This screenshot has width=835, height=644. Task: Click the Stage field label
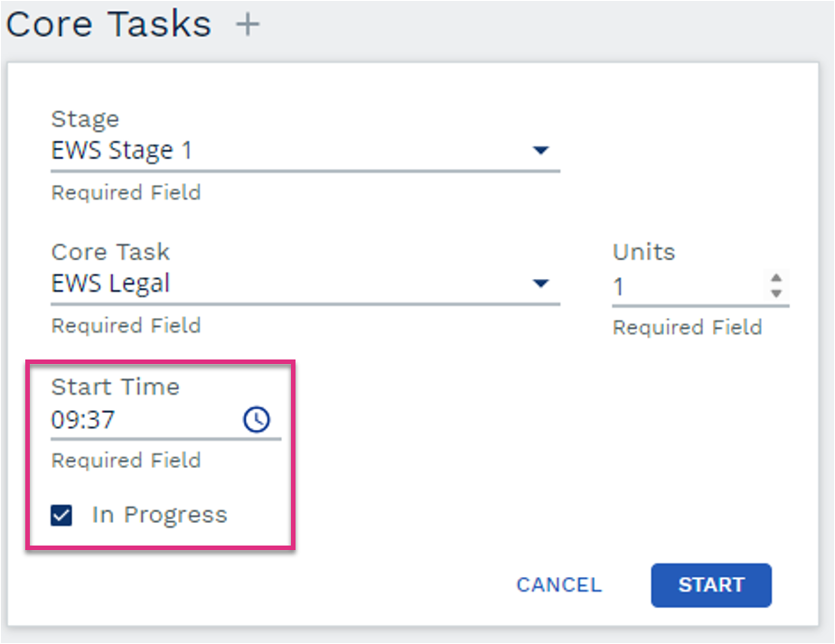tap(85, 119)
